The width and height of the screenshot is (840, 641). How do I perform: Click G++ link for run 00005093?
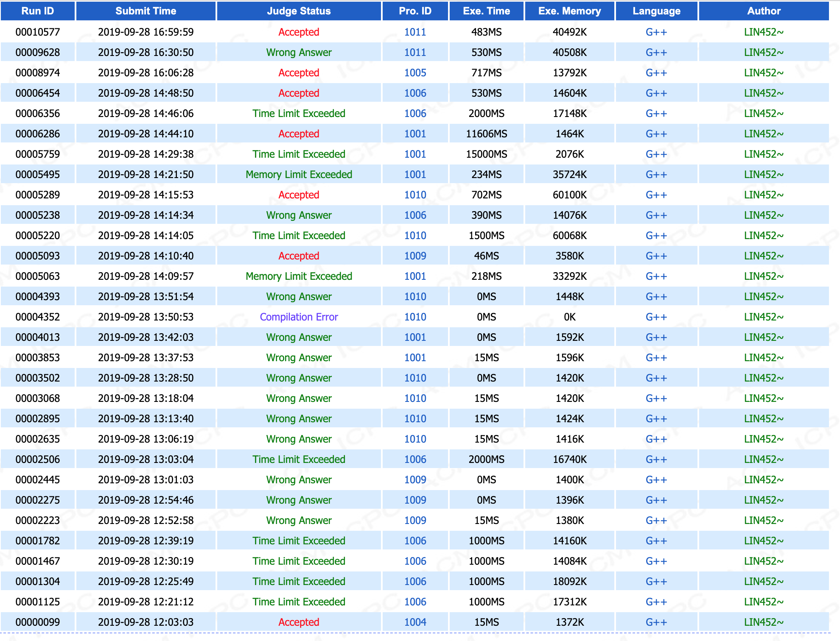click(x=656, y=256)
